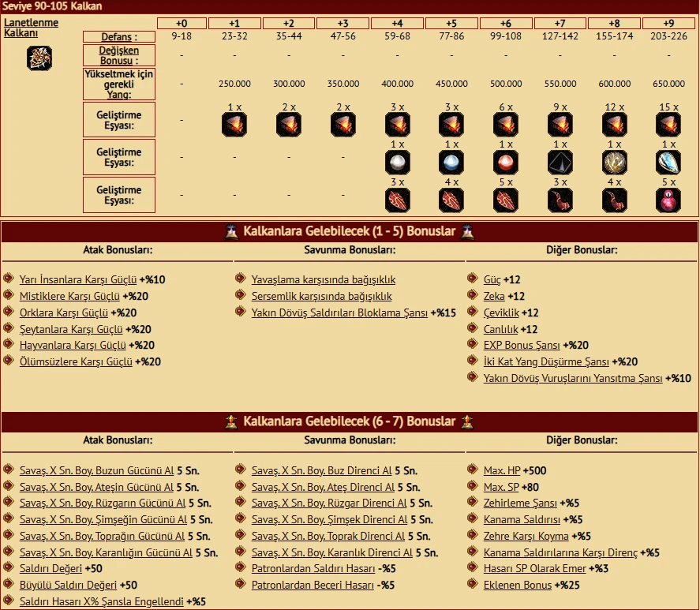Screen dimensions: 700x610
Task: Click the upgrade item icon under +1
Action: pos(234,125)
